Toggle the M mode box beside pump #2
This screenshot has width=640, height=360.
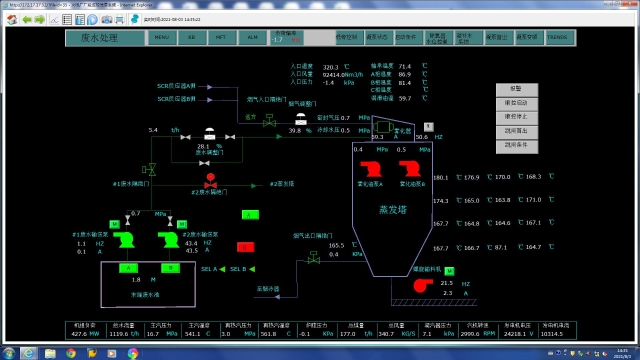point(182,224)
